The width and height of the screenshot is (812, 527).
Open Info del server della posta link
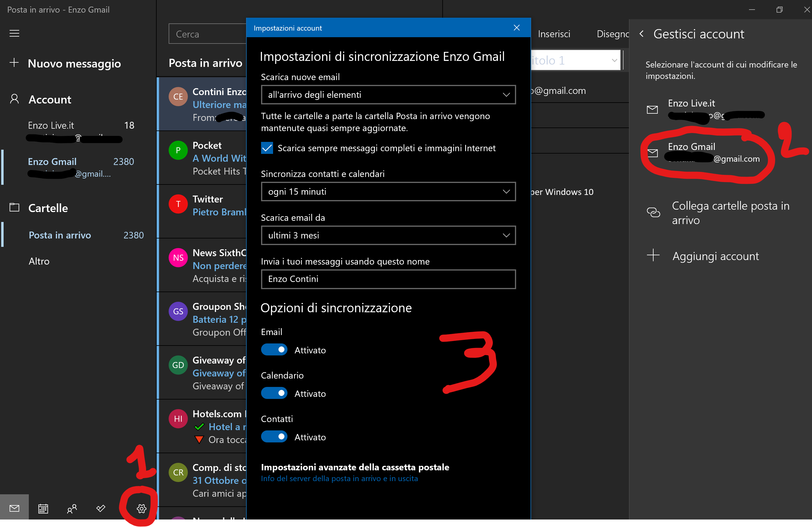(339, 479)
